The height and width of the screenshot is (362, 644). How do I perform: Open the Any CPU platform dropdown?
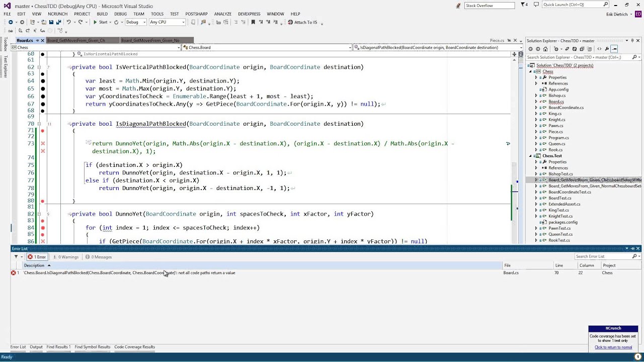pos(183,22)
